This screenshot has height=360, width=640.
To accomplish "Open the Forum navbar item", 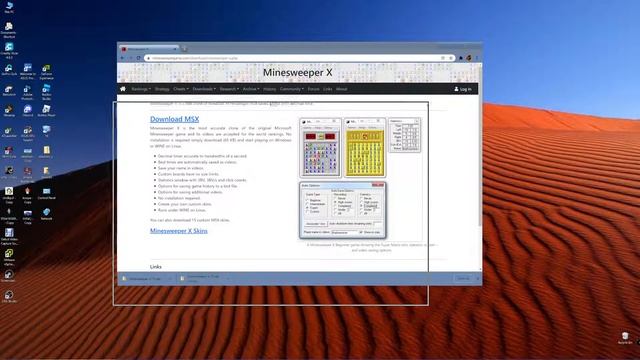I will 313,89.
